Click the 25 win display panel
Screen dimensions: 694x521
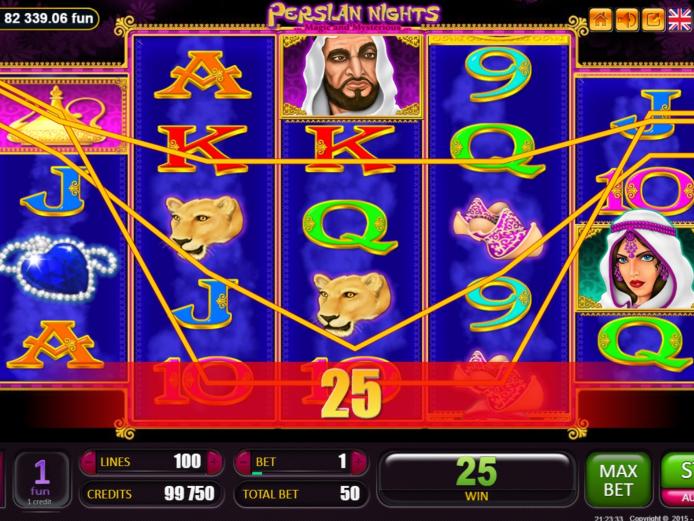pos(477,479)
